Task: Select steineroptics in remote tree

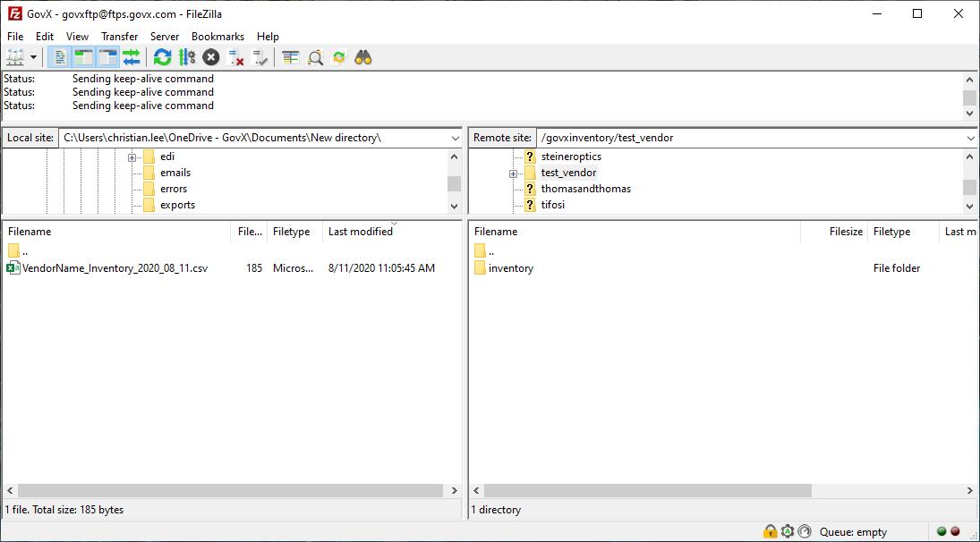Action: (571, 157)
